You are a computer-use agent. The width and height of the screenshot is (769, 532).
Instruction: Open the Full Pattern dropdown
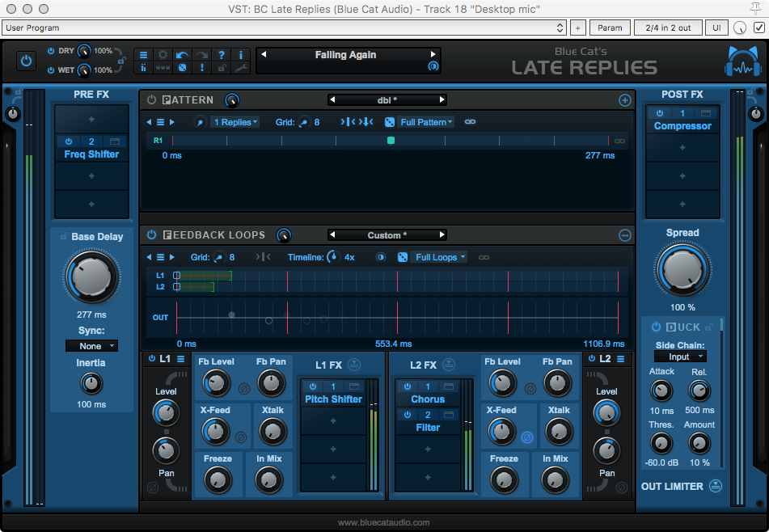pyautogui.click(x=425, y=122)
